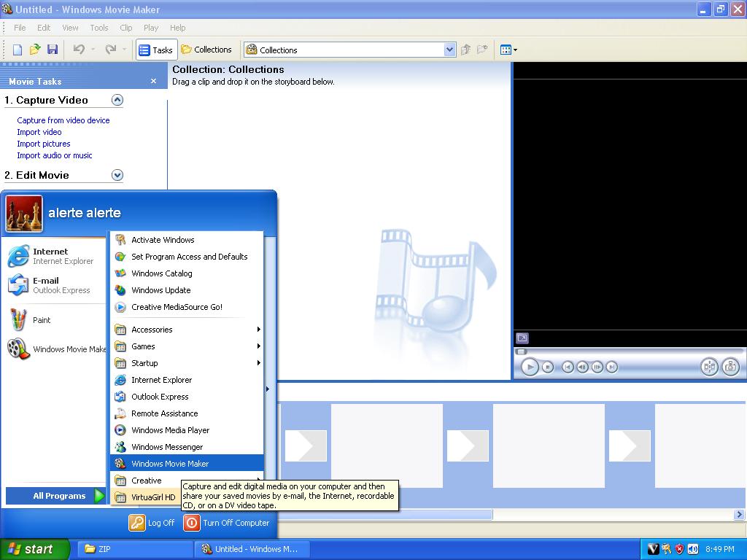The width and height of the screenshot is (747, 560).
Task: Click the first storyboard transition cell
Action: (x=306, y=446)
